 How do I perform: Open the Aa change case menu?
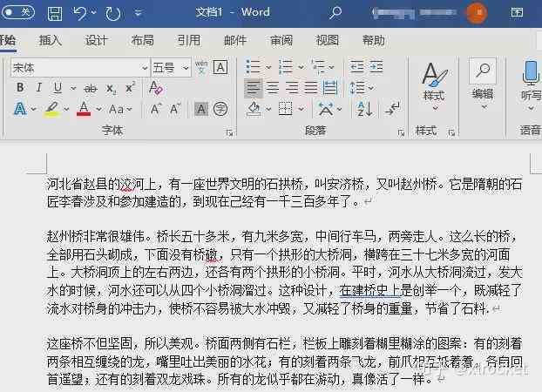(120, 109)
